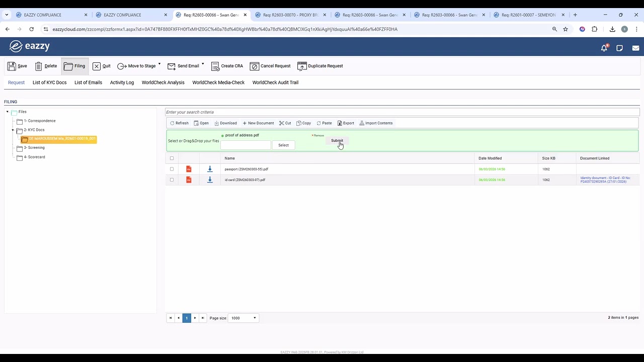Select the 4- Scorecard folder
Viewport: 644px width, 362px height.
click(34, 157)
